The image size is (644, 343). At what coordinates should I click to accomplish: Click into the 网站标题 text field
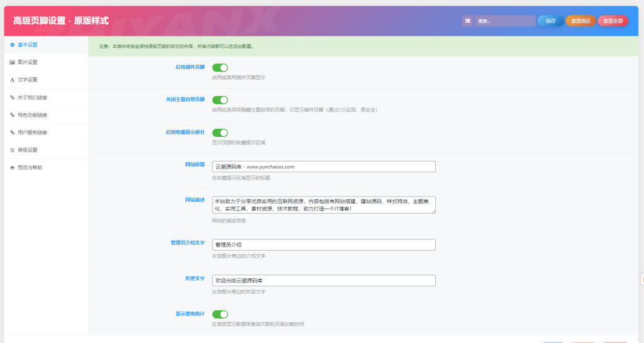pos(324,166)
